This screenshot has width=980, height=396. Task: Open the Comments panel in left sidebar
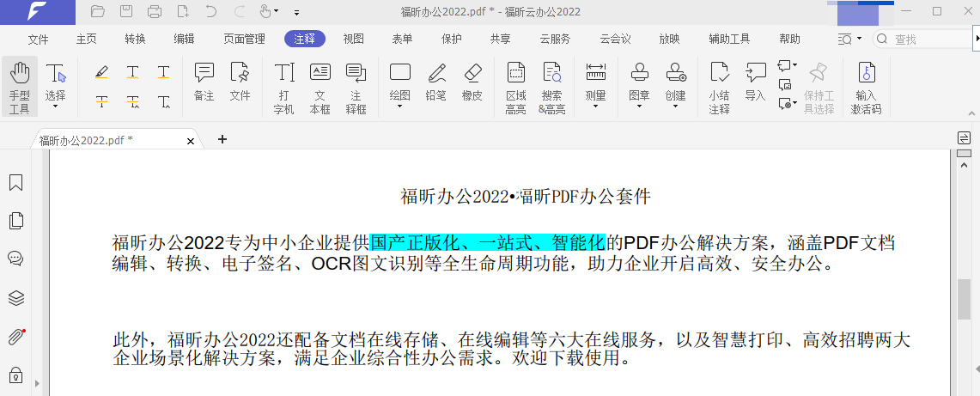pos(15,259)
